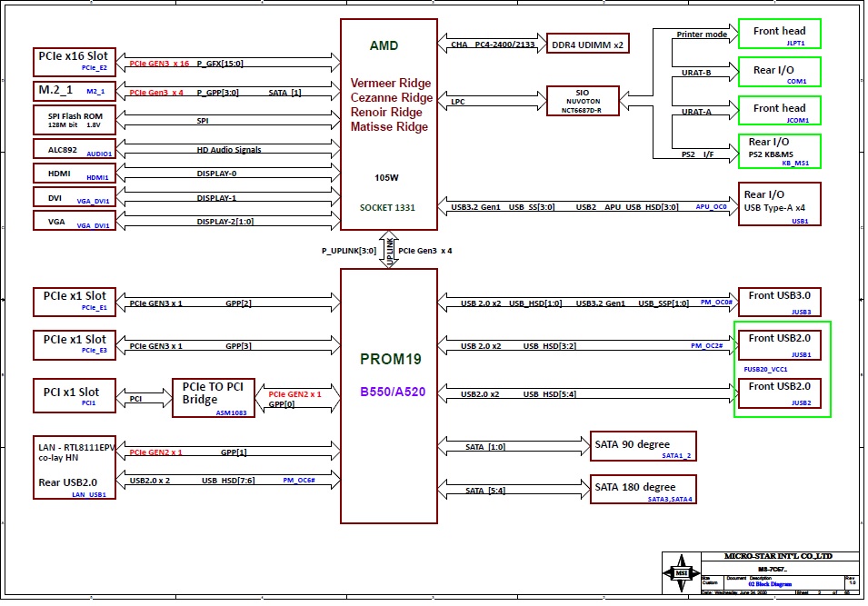Select the Front head JLPT1 block
This screenshot has width=868, height=606.
pos(779,35)
